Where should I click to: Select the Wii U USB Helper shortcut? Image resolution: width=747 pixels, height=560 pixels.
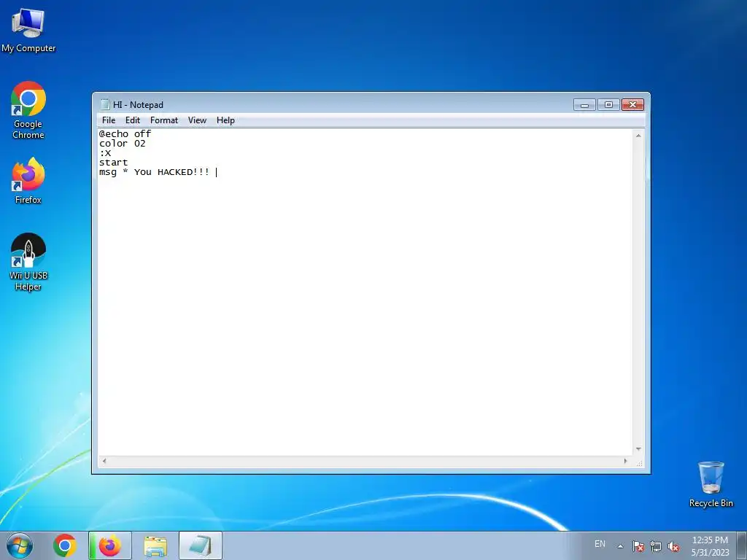(x=28, y=262)
